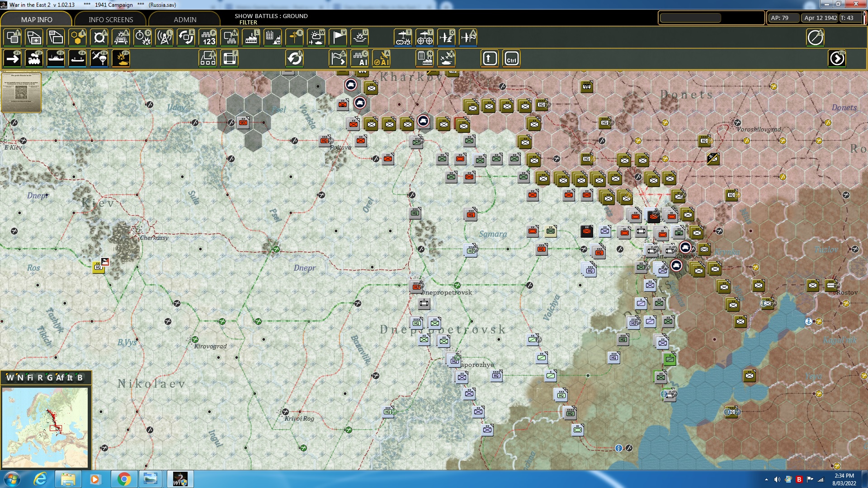Switch to Rail transport mode (F2) locomotive icon

point(34,58)
